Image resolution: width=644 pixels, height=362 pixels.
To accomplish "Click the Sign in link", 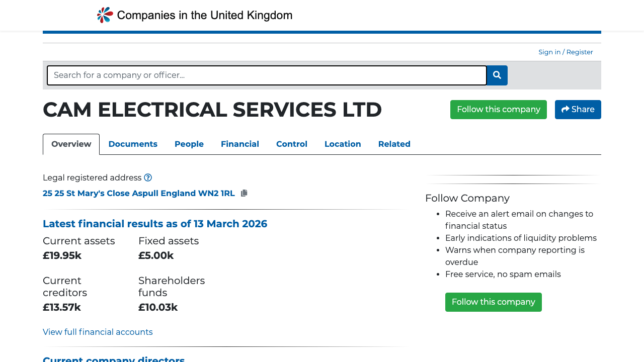I will 549,52.
